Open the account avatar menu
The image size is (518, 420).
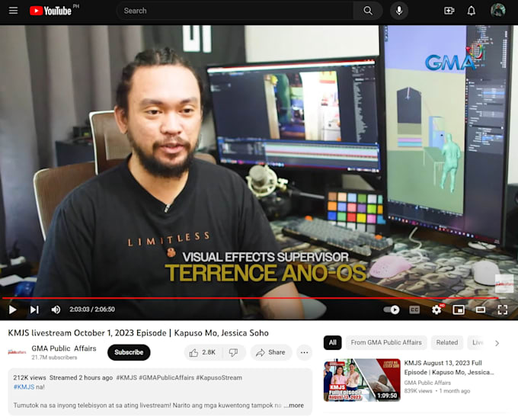point(498,11)
